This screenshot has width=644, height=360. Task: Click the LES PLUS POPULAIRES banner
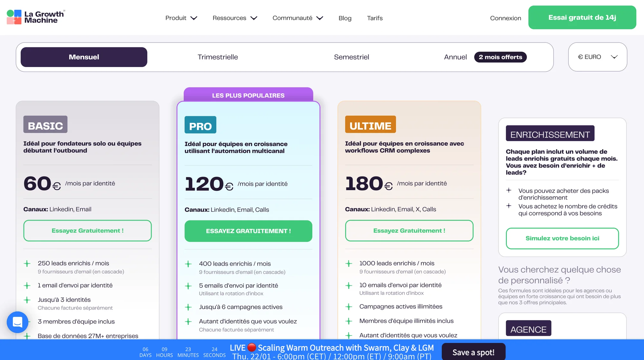coord(248,95)
